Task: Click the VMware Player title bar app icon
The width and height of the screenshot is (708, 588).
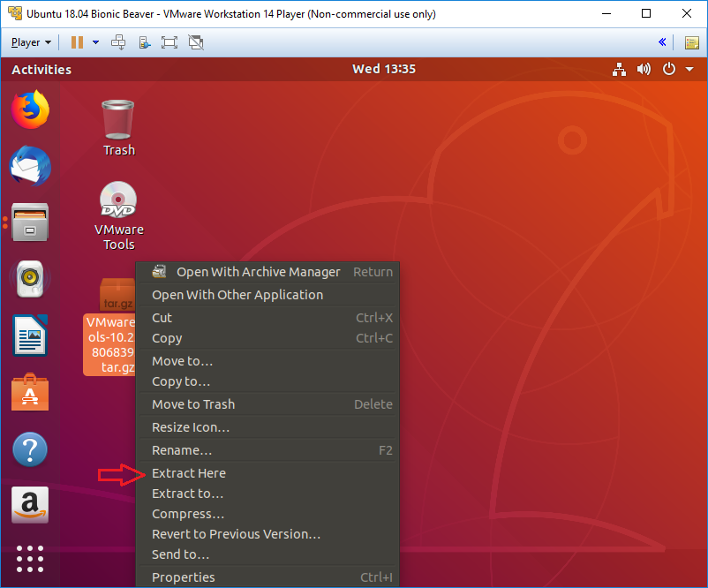Action: point(15,13)
